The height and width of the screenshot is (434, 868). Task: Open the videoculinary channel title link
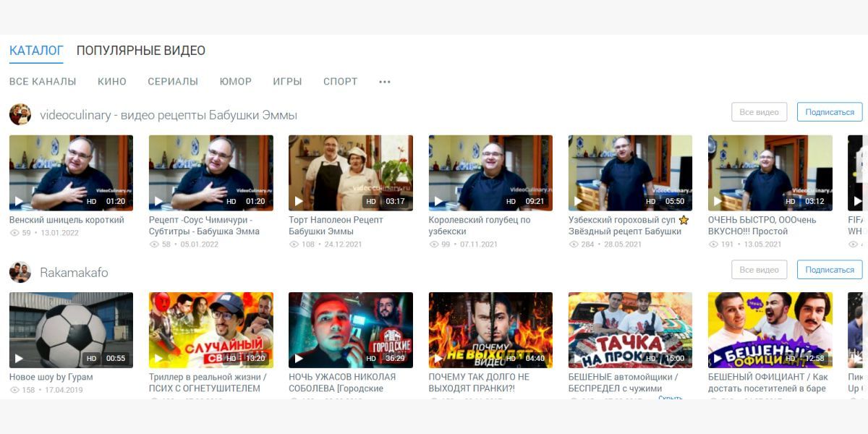[x=169, y=115]
